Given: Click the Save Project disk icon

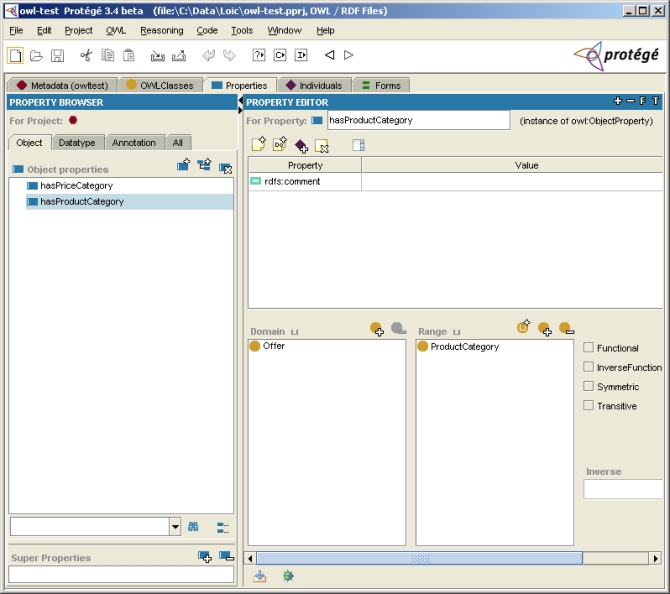Looking at the screenshot, I should click(x=58, y=56).
